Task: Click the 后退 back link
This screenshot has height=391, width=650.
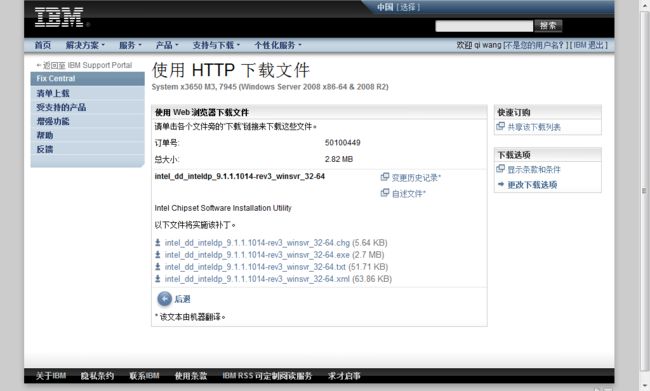Action: tap(182, 299)
